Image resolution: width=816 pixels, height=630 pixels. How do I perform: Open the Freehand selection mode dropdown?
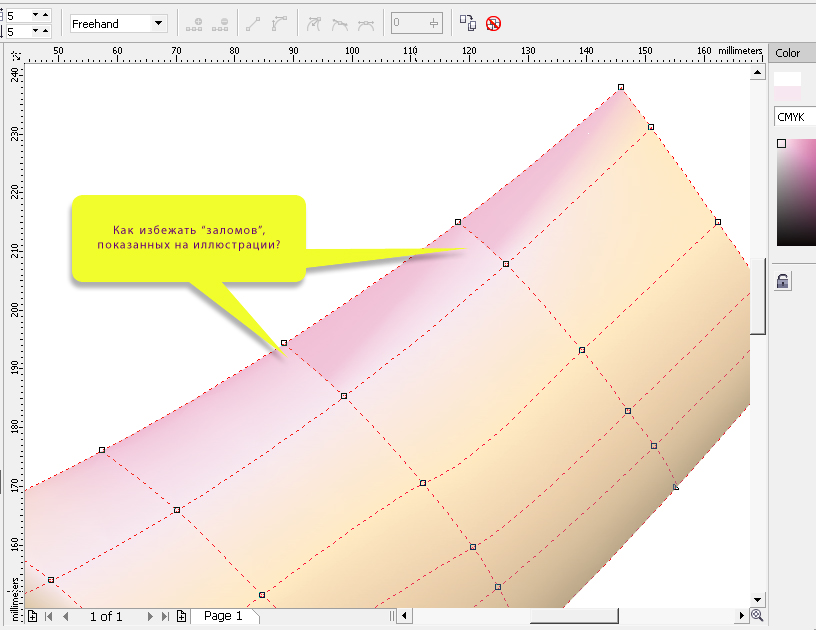tap(158, 23)
